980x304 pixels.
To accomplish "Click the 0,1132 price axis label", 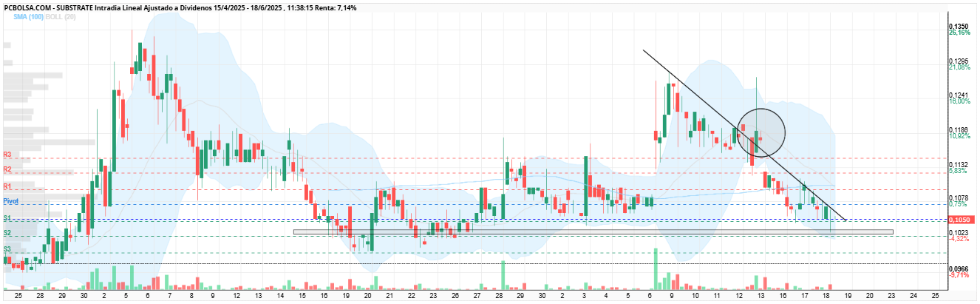I will [x=959, y=164].
